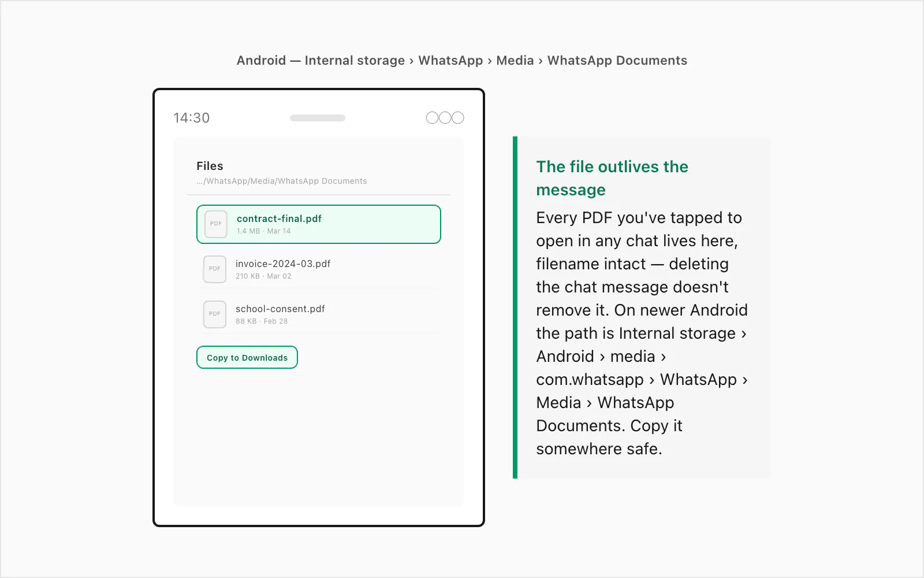Click the '210 KB · Mar 02' file details
This screenshot has width=924, height=578.
(263, 276)
